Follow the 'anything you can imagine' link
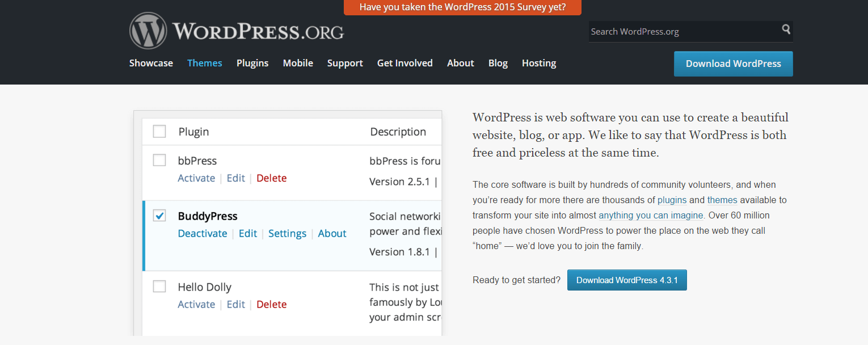The height and width of the screenshot is (345, 868). pos(651,216)
